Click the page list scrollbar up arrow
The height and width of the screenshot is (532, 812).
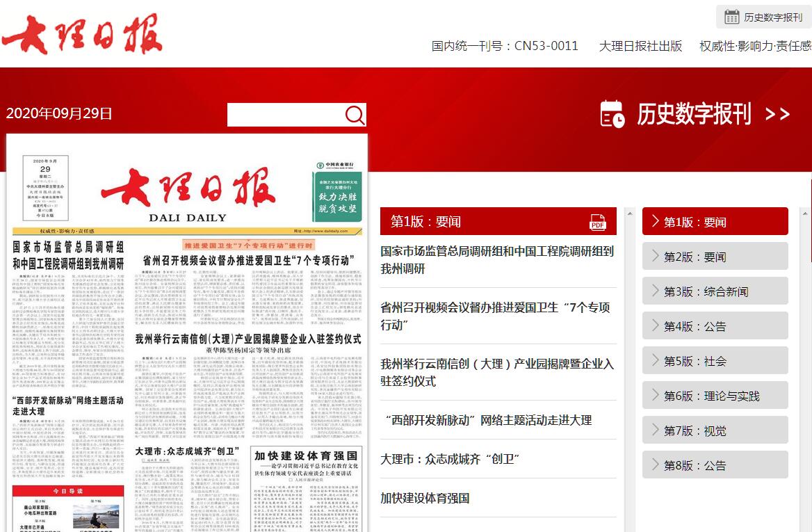805,213
